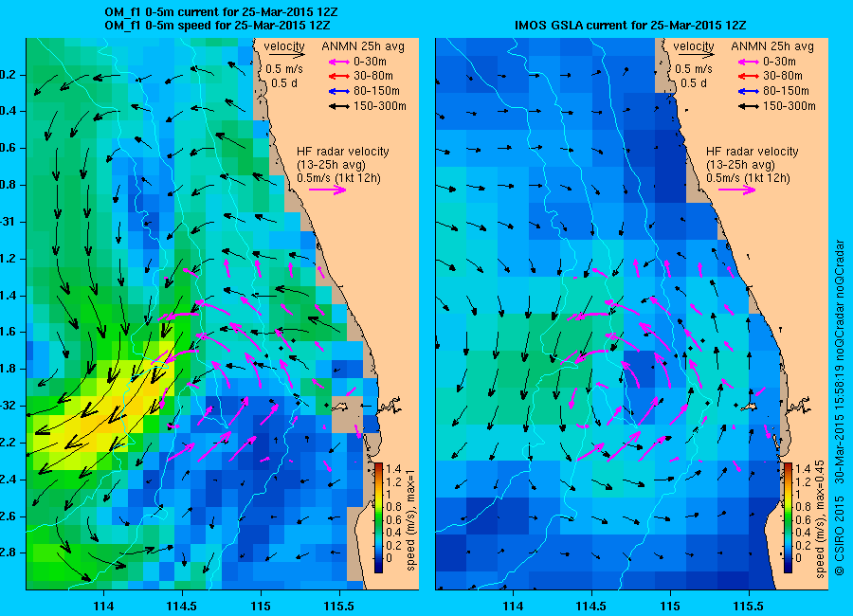Image resolution: width=853 pixels, height=616 pixels.
Task: Click '0.5 d' scale value in left panel
Action: tap(284, 83)
